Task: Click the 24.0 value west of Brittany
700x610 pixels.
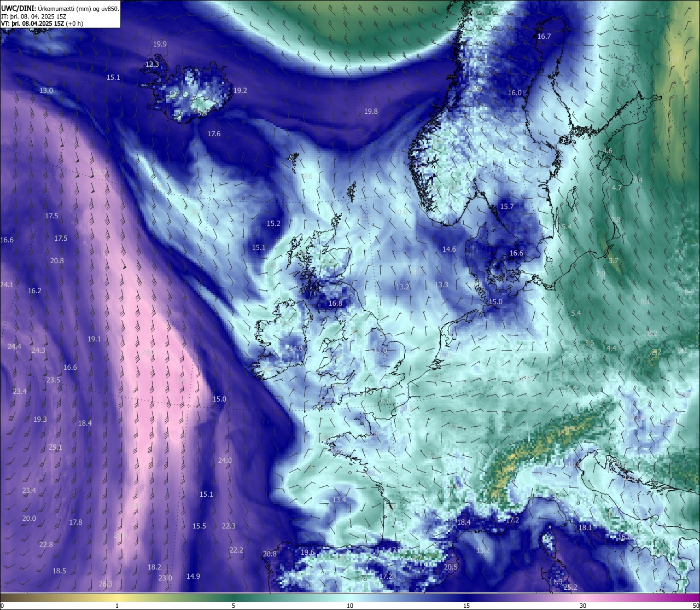Action: pyautogui.click(x=225, y=461)
